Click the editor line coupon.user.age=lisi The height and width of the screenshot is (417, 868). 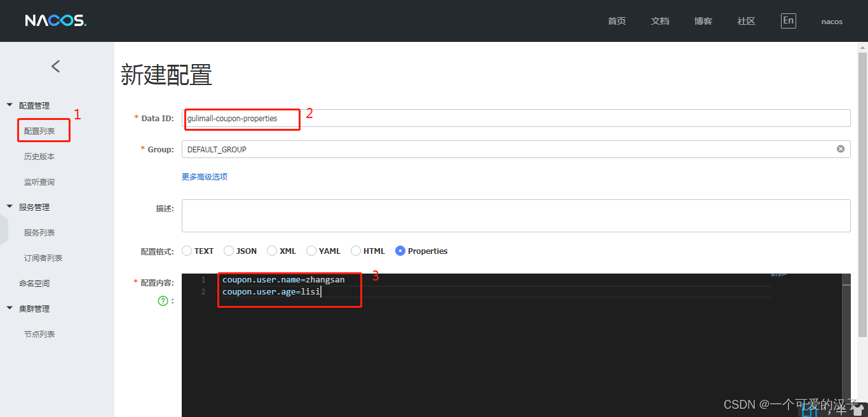pyautogui.click(x=272, y=292)
